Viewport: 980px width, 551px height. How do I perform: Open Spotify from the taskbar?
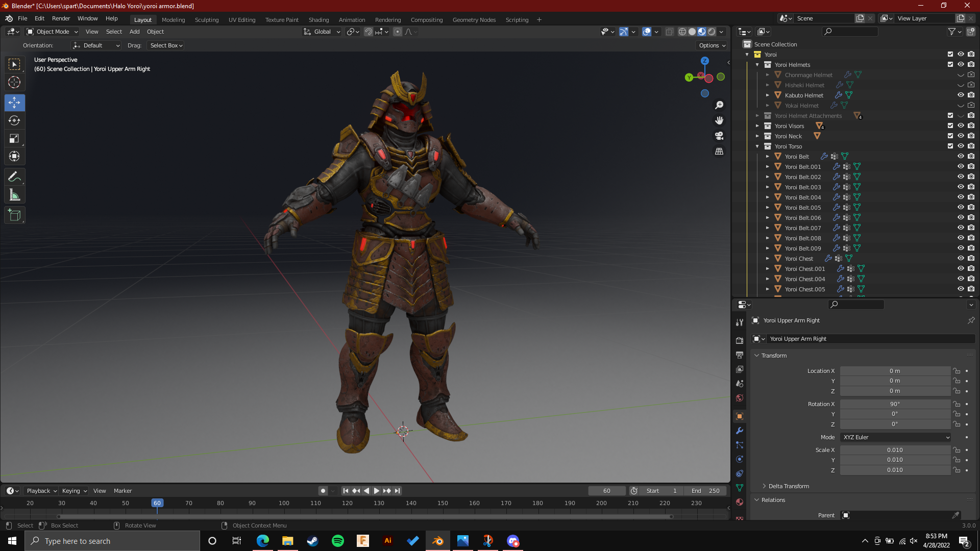pos(338,541)
